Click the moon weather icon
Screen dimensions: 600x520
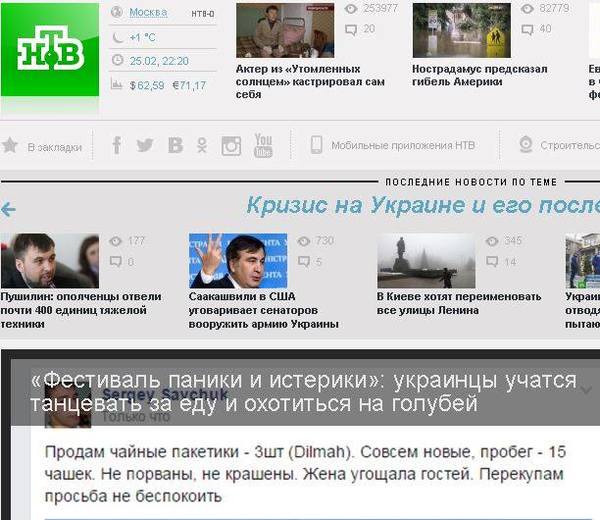pos(117,37)
